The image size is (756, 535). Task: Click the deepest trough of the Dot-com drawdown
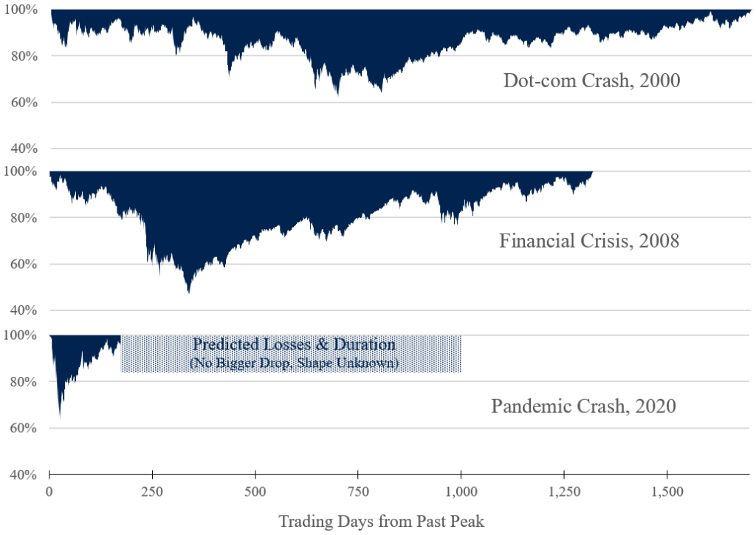point(338,93)
